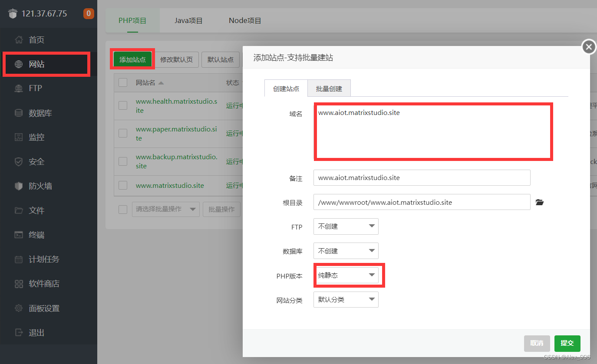Click the home icon beside 首页

coord(19,40)
